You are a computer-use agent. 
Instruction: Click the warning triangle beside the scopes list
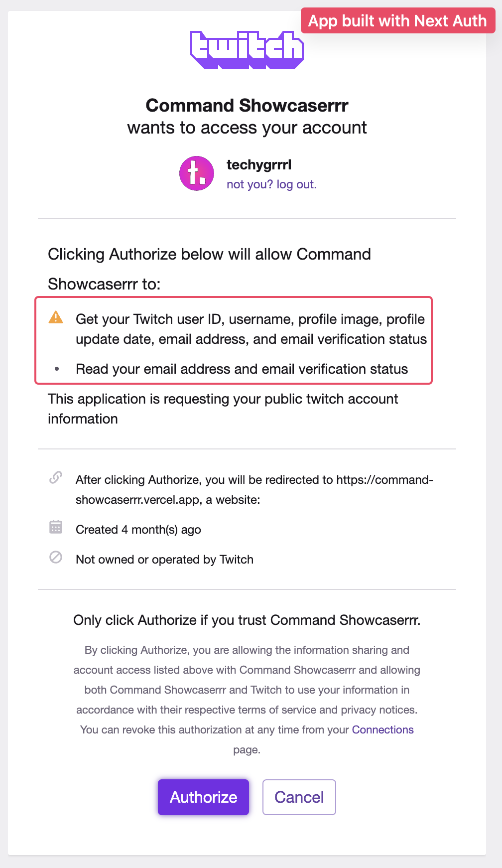click(x=56, y=317)
